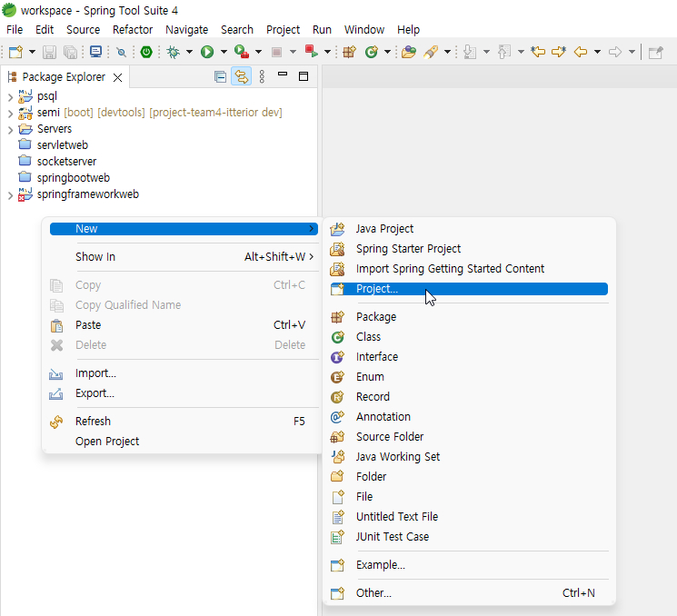Image resolution: width=677 pixels, height=616 pixels.
Task: Expand the Servers folder node
Action: point(10,130)
